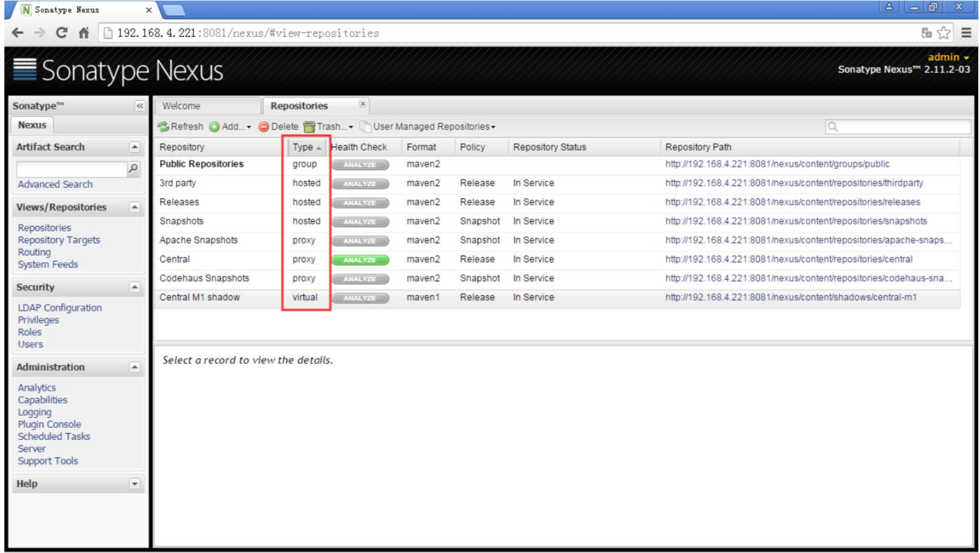Open the central repository path link
Screen dimensions: 980x553
point(788,259)
